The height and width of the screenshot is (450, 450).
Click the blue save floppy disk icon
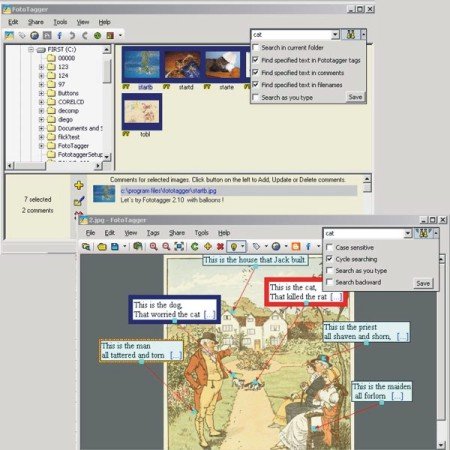[115, 247]
